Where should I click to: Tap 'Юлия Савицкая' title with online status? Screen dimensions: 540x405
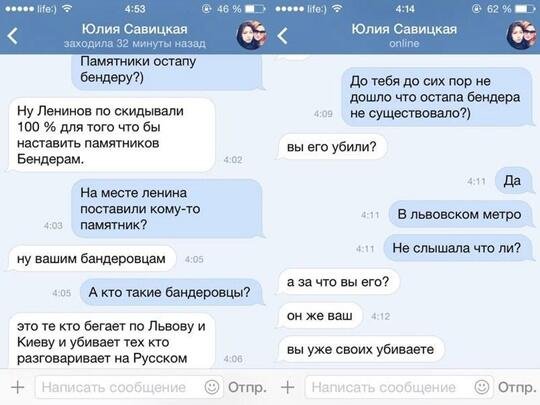pyautogui.click(x=404, y=29)
